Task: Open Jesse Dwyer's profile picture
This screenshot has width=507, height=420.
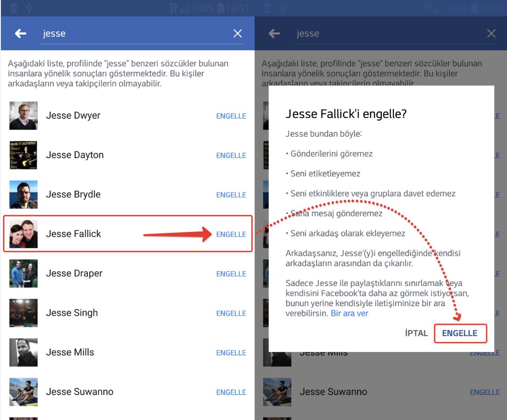Action: pyautogui.click(x=24, y=116)
